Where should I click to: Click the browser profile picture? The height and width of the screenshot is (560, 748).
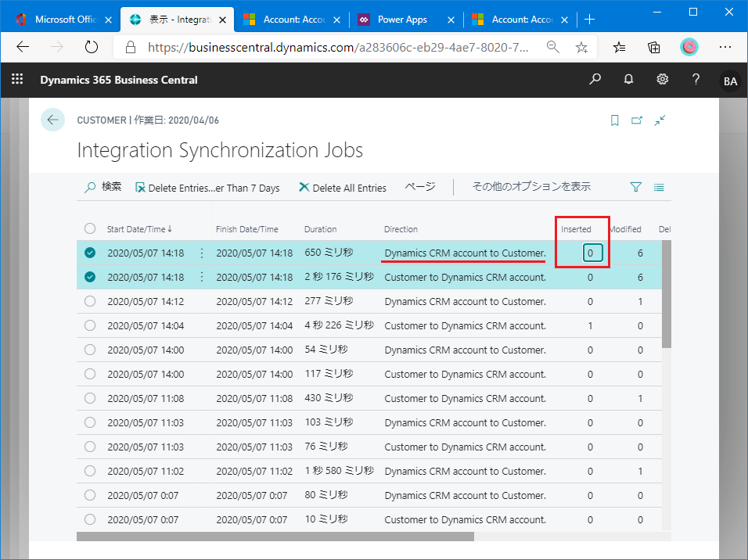pos(689,47)
